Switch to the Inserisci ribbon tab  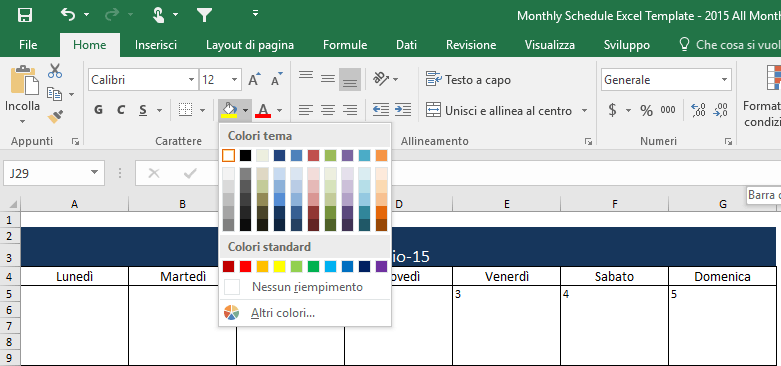pyautogui.click(x=156, y=45)
